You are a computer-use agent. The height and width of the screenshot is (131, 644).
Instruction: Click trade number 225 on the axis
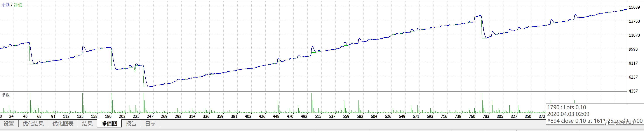click(x=136, y=116)
